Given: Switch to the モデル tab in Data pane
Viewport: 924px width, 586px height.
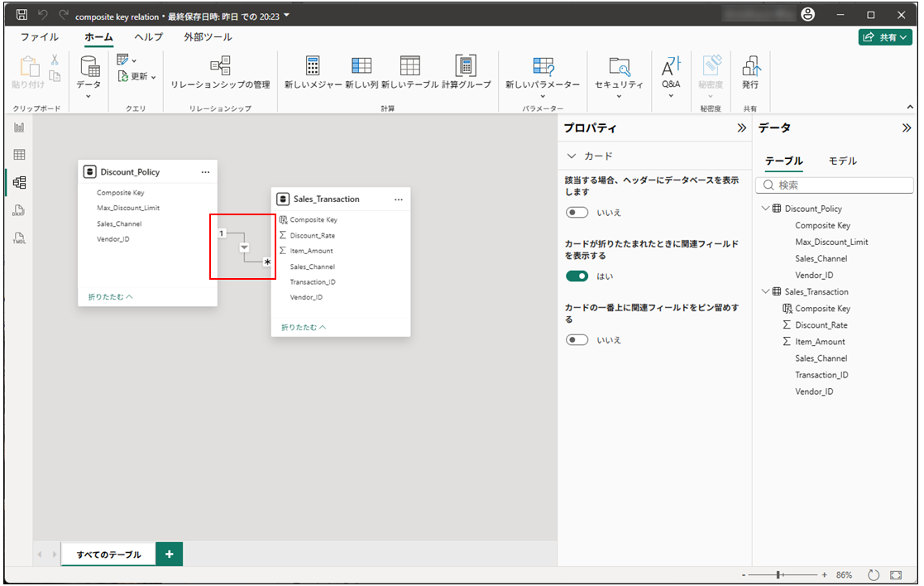Looking at the screenshot, I should (x=842, y=161).
